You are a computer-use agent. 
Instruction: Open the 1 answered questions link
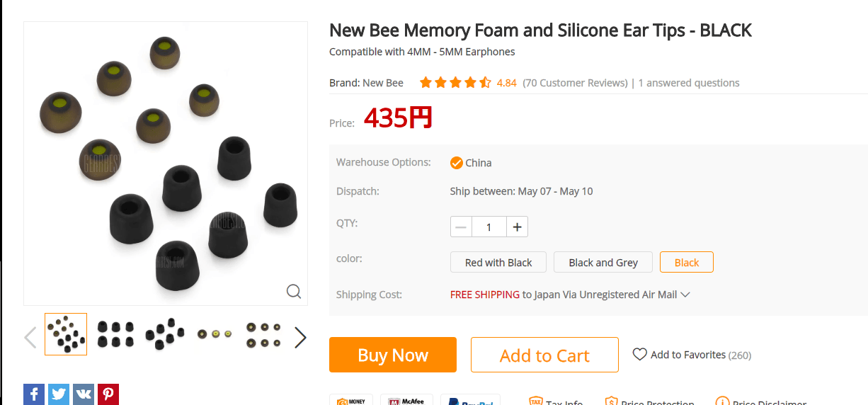pos(689,83)
